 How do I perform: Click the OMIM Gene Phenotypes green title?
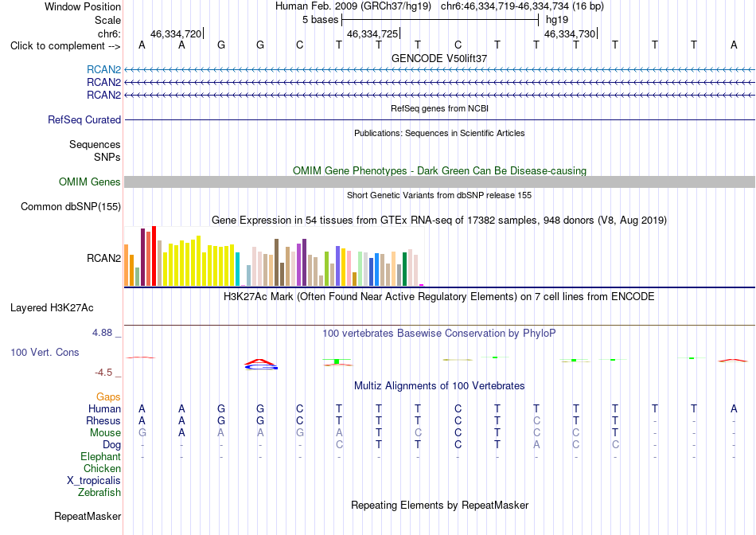point(440,171)
